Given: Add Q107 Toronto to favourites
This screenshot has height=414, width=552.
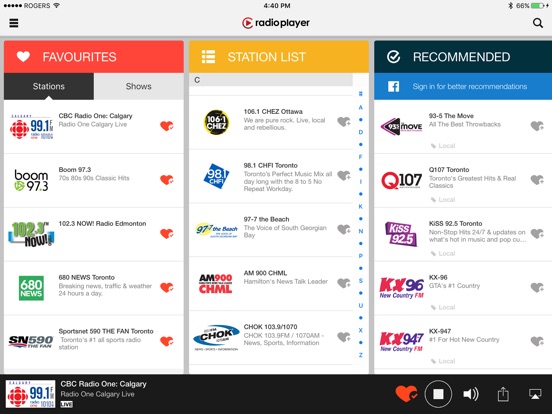Looking at the screenshot, I should click(537, 180).
